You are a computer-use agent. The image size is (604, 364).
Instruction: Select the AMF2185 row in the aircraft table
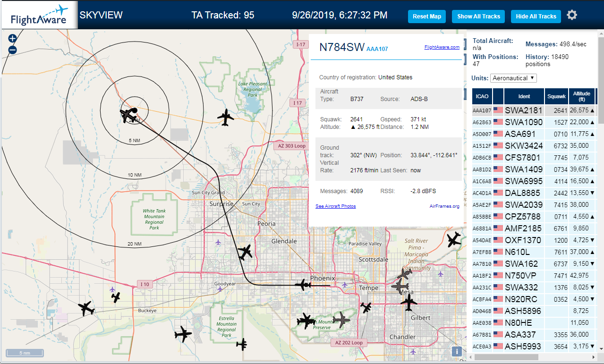(534, 229)
